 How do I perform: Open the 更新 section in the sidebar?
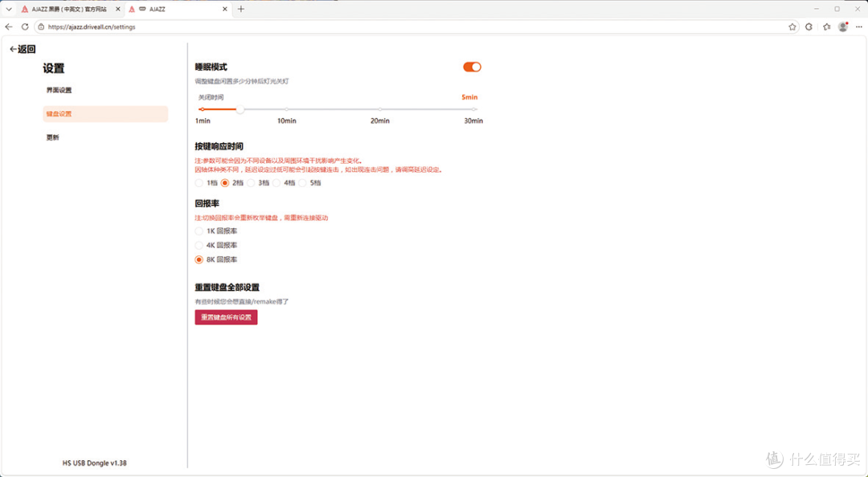point(52,138)
